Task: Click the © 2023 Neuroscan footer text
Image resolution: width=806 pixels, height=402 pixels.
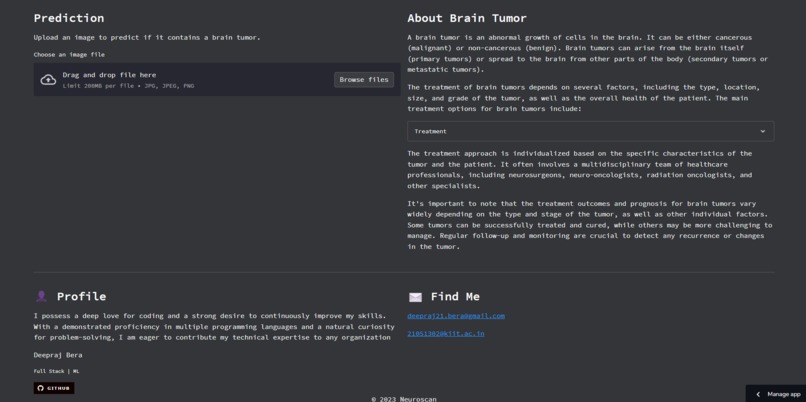Action: point(404,399)
